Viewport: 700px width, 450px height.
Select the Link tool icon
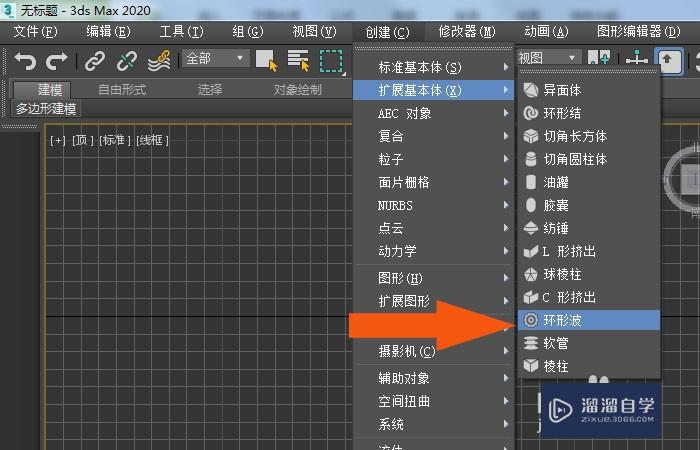pos(95,61)
